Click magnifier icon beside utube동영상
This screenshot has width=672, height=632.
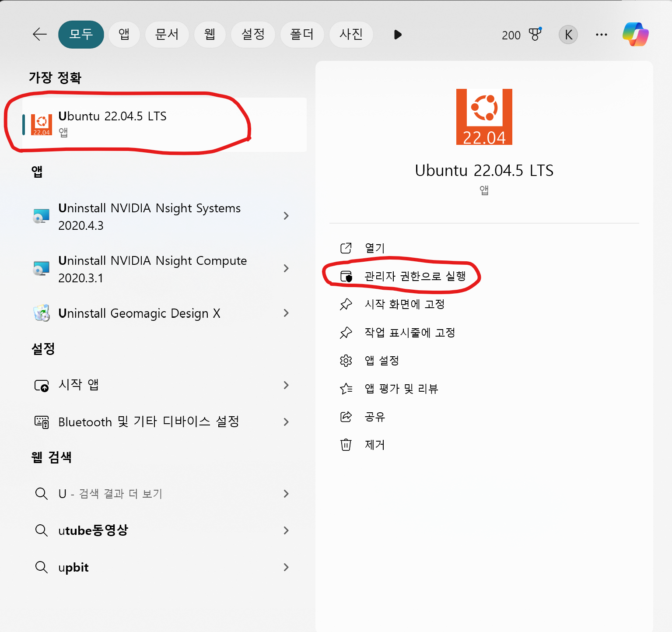(41, 530)
